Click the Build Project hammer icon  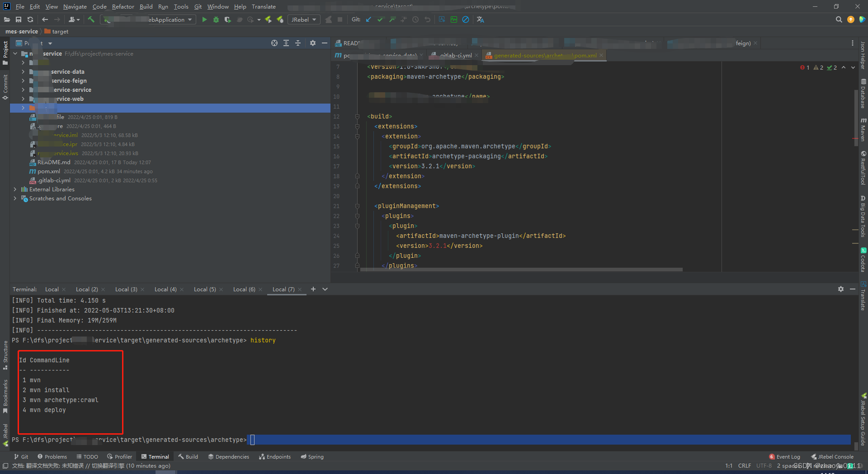pos(91,19)
